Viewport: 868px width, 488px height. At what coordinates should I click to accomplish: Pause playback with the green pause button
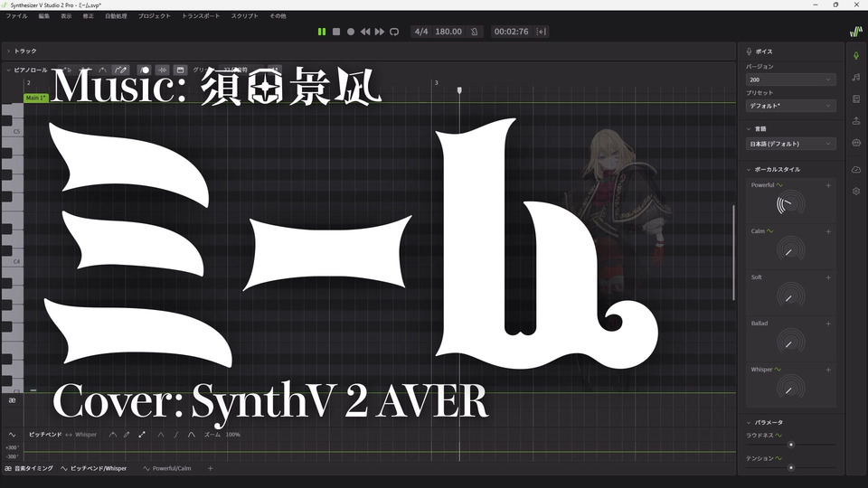point(322,32)
